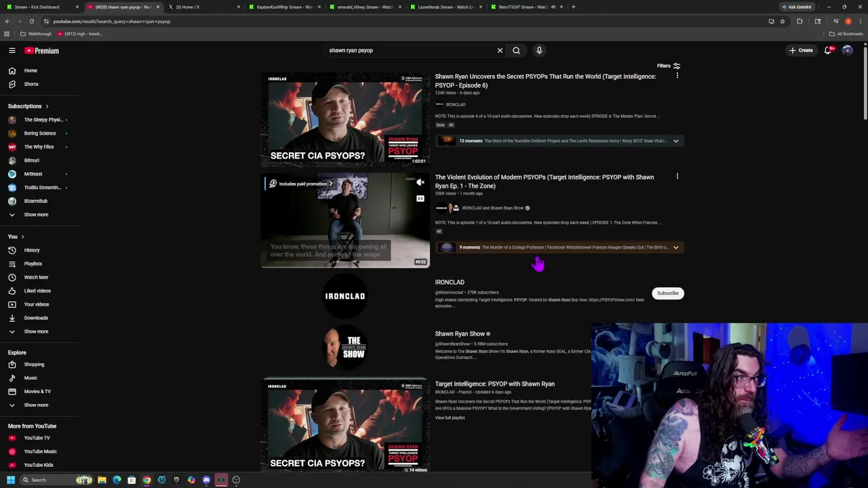Switch to the Home / X tab
Viewport: 868px width, 488px height.
click(203, 7)
